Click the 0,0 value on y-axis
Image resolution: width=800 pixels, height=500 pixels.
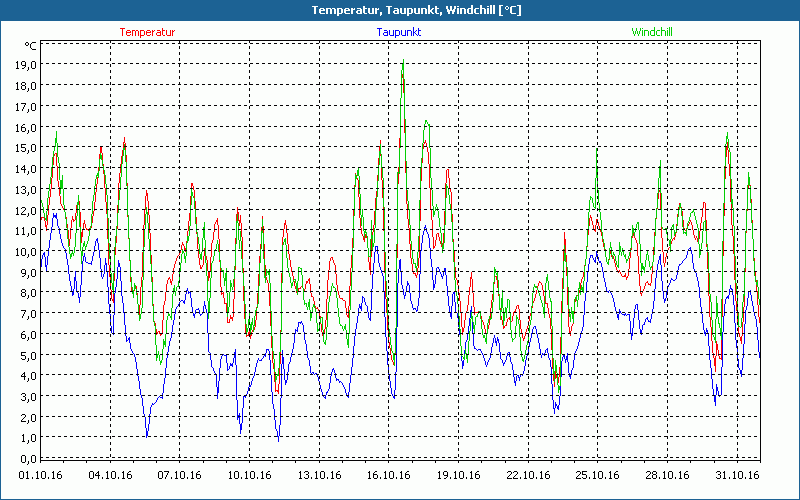[29, 459]
